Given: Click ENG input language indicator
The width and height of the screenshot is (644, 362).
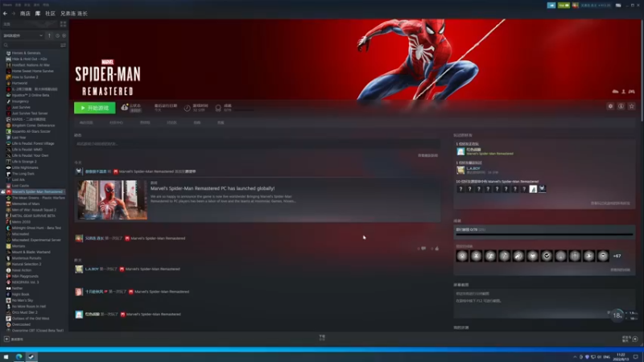Looking at the screenshot, I should pos(606,357).
